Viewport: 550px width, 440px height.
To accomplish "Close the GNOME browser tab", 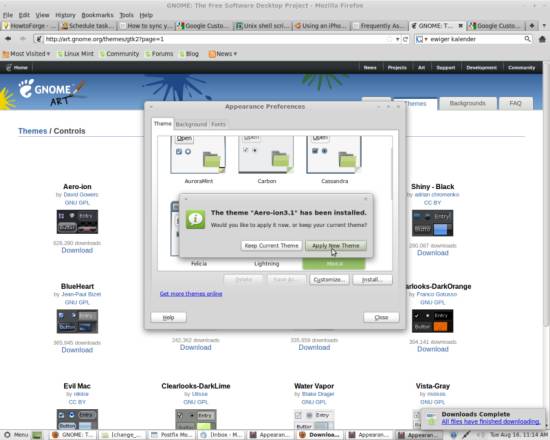I will (461, 26).
